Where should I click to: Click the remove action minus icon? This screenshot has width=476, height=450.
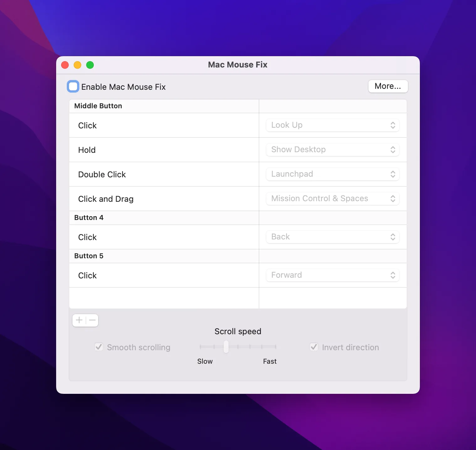pyautogui.click(x=92, y=320)
